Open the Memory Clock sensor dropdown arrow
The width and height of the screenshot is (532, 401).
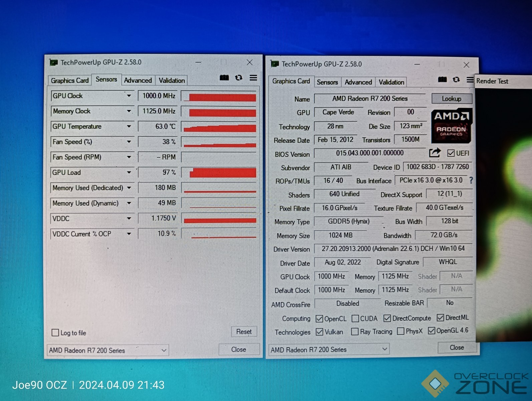click(129, 111)
